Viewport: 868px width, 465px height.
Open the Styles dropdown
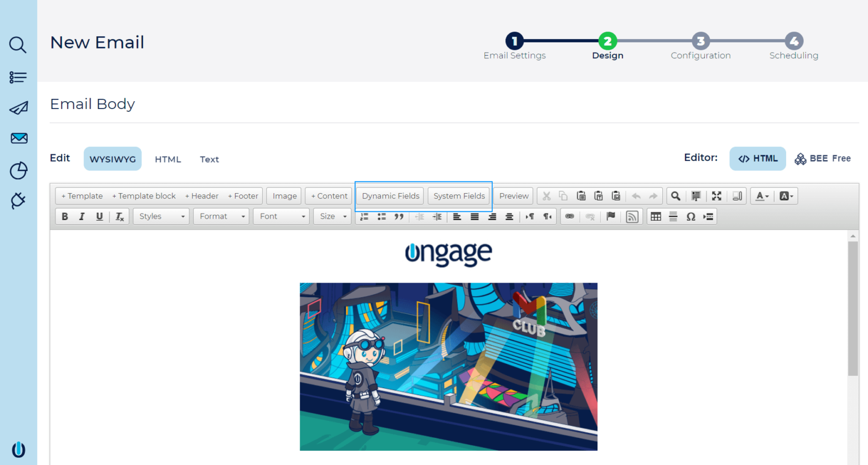[x=160, y=216]
